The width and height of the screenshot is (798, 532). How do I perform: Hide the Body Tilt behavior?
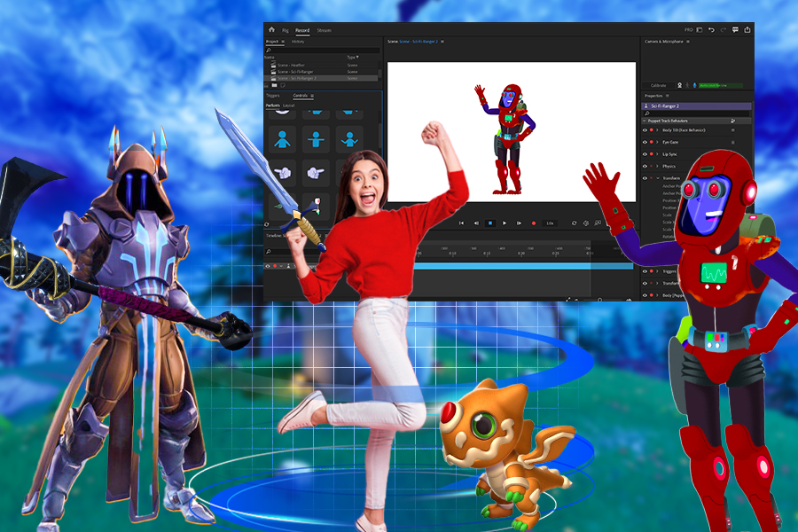(645, 130)
